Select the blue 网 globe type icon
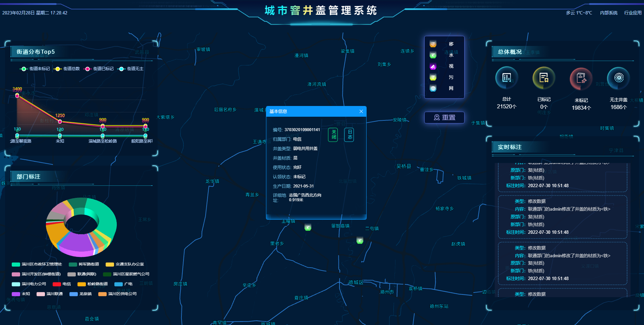The width and height of the screenshot is (644, 325). click(433, 89)
